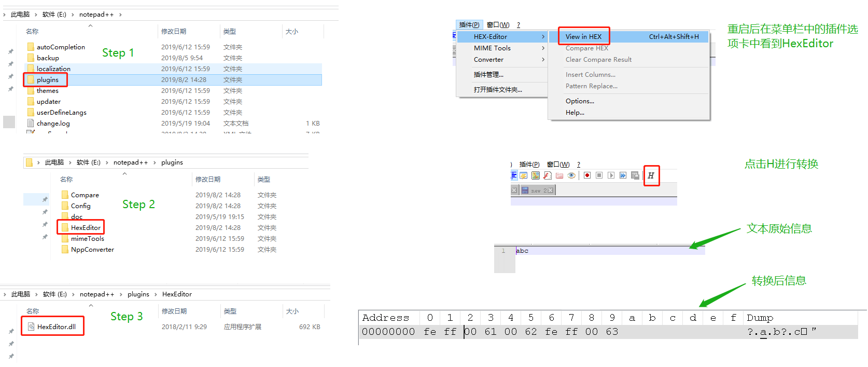Screen dimensions: 868x367
Task: Click the Playback macro triangle icon
Action: click(611, 175)
